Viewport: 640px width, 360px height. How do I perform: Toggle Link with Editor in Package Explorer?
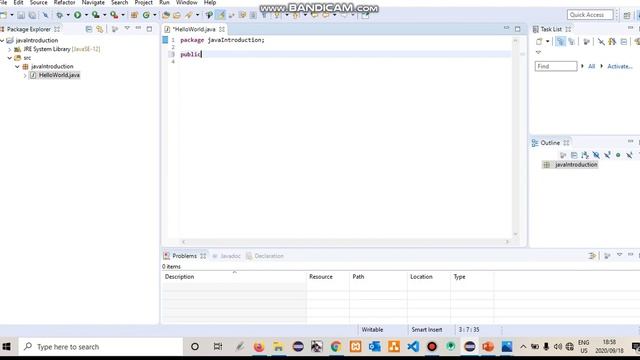pos(100,29)
